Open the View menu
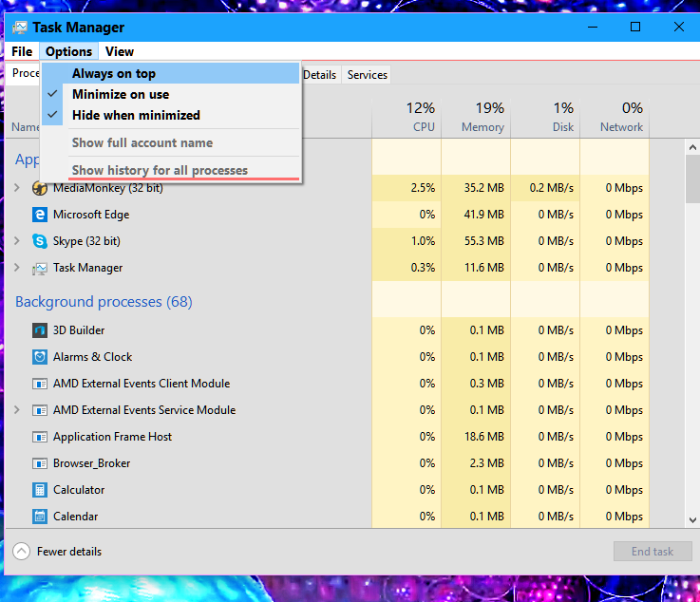This screenshot has height=602, width=700. tap(119, 52)
